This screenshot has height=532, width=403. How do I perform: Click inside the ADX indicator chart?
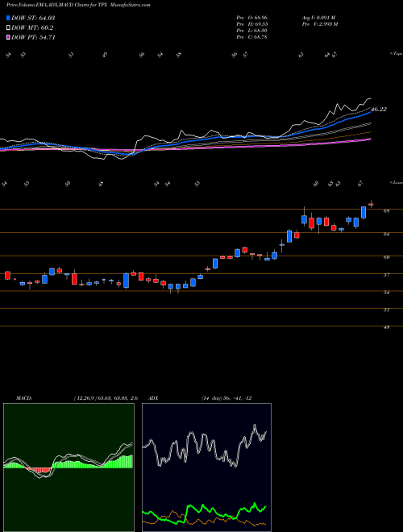(206, 468)
